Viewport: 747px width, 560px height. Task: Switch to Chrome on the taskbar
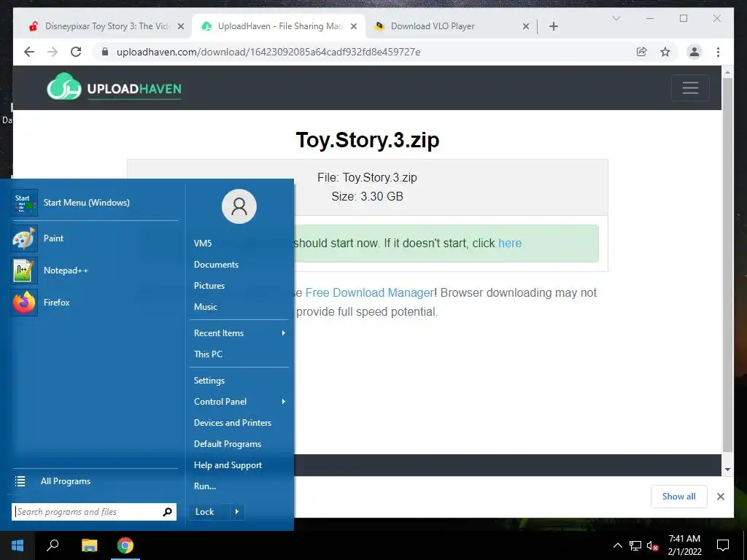(x=125, y=545)
